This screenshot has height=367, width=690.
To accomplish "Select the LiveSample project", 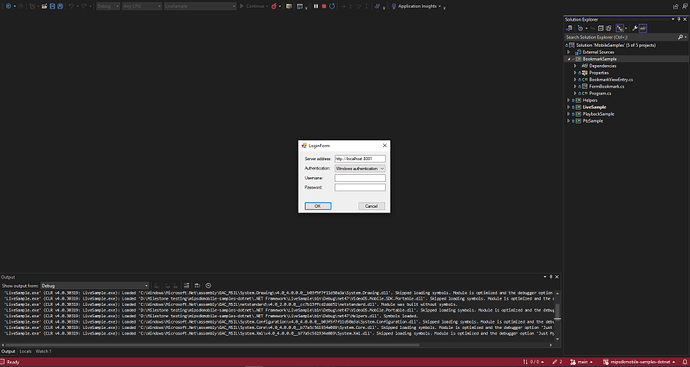I will pyautogui.click(x=594, y=107).
